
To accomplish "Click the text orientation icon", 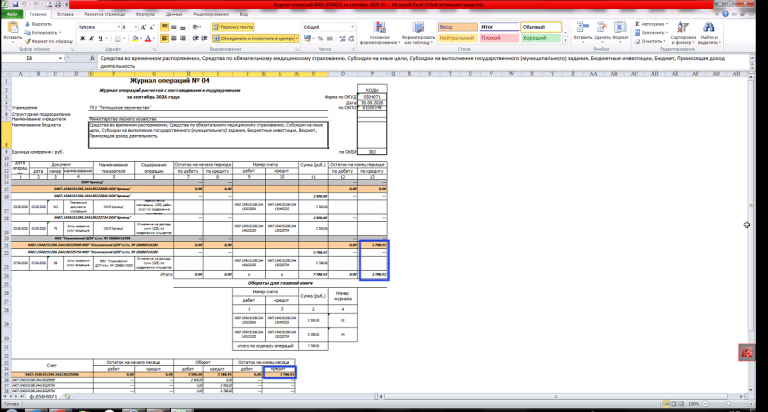I will (x=196, y=27).
